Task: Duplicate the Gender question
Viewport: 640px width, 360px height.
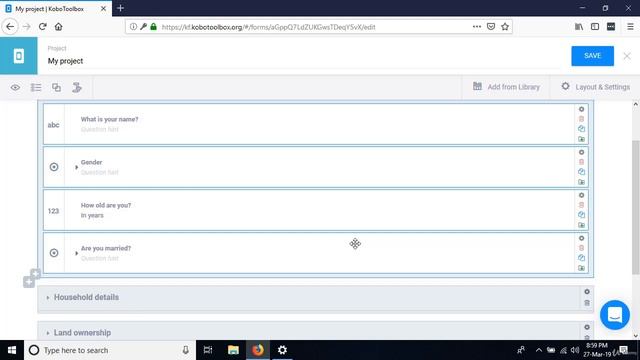Action: pyautogui.click(x=581, y=172)
